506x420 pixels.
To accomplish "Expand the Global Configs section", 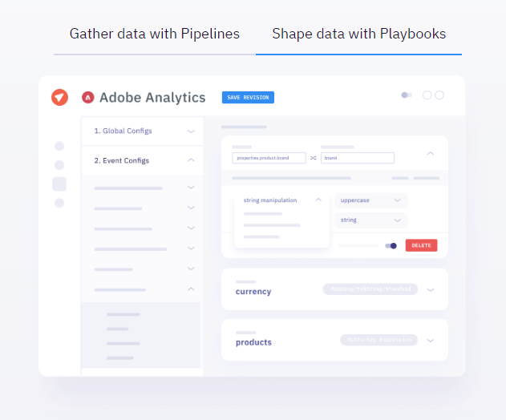I will (x=191, y=131).
